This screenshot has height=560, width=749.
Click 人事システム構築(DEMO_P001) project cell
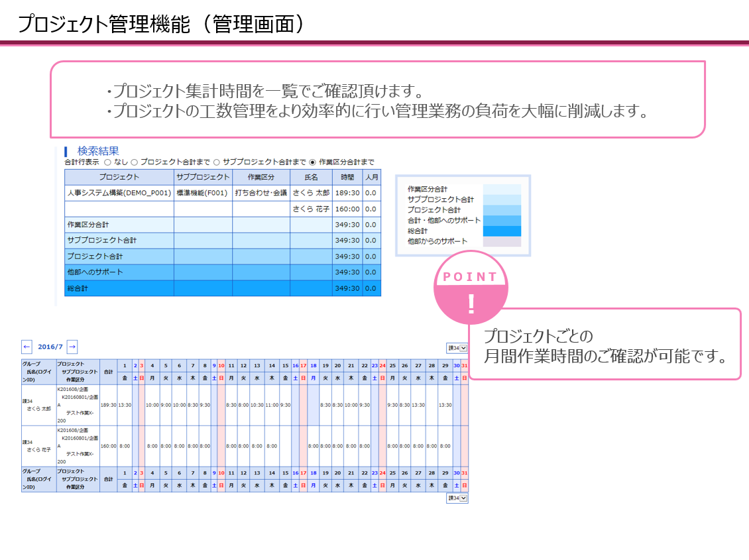119,193
